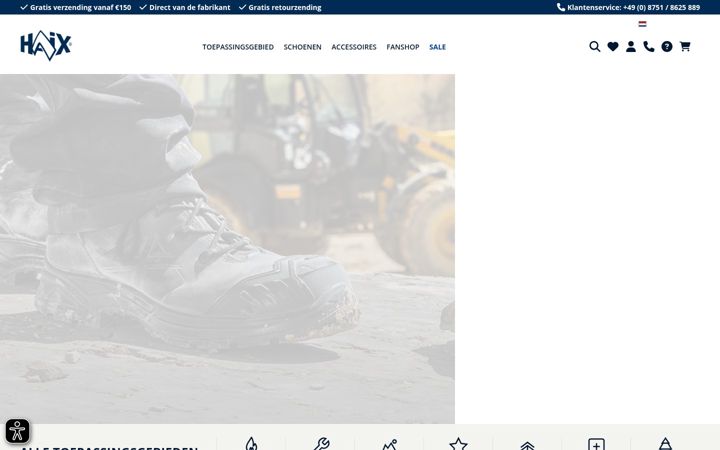Select the star category icon
Viewport: 720px width, 450px height.
[x=458, y=444]
